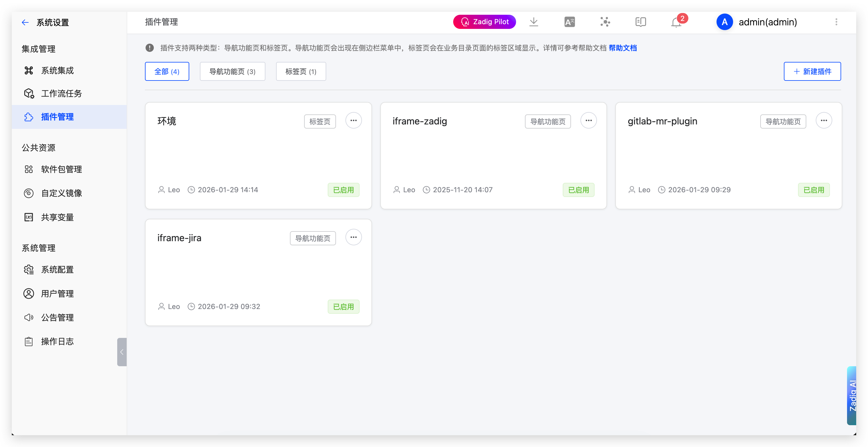The image size is (868, 447).
Task: Open the 系统集成 settings page
Action: pyautogui.click(x=57, y=70)
